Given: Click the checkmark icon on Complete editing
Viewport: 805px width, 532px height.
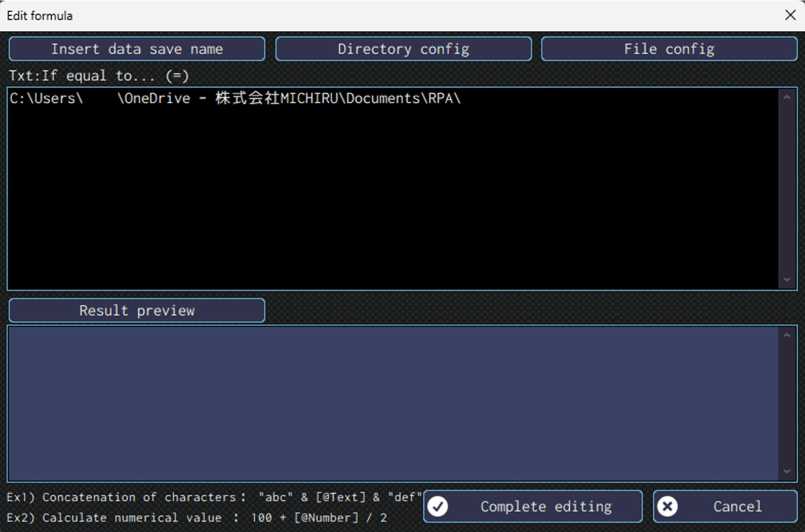Looking at the screenshot, I should [x=438, y=507].
